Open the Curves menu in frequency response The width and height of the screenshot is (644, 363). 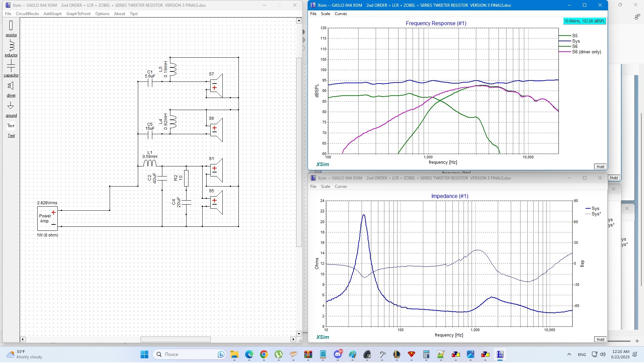point(340,13)
